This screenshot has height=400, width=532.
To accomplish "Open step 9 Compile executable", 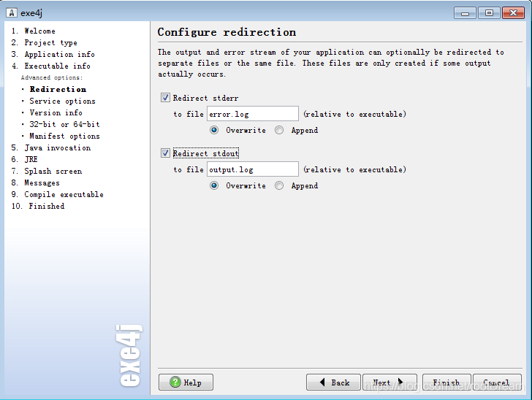I will click(57, 194).
